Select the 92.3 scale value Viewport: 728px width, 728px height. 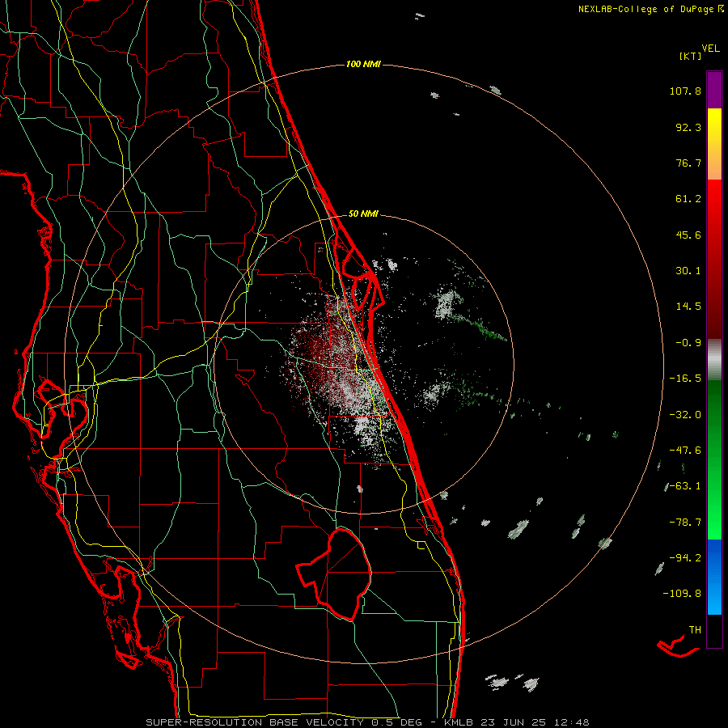pos(688,127)
